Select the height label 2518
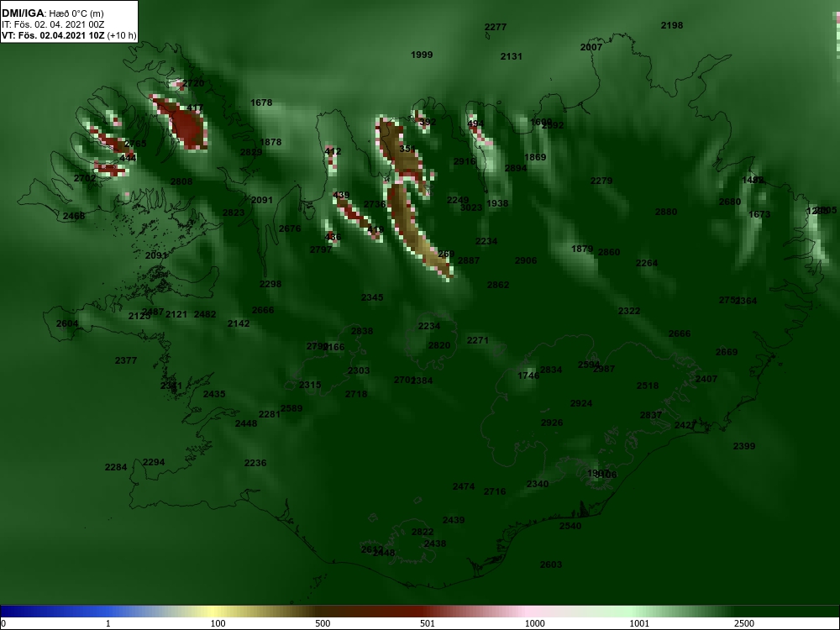840x630 pixels. coord(648,386)
